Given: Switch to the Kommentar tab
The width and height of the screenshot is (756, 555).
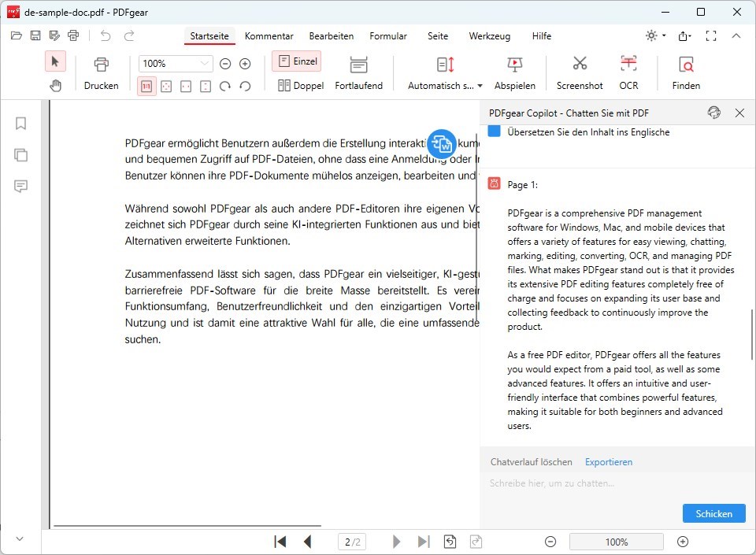Looking at the screenshot, I should coord(269,36).
